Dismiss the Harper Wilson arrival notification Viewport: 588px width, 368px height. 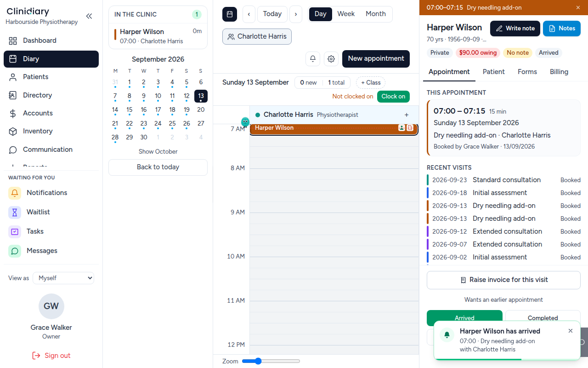coord(571,331)
